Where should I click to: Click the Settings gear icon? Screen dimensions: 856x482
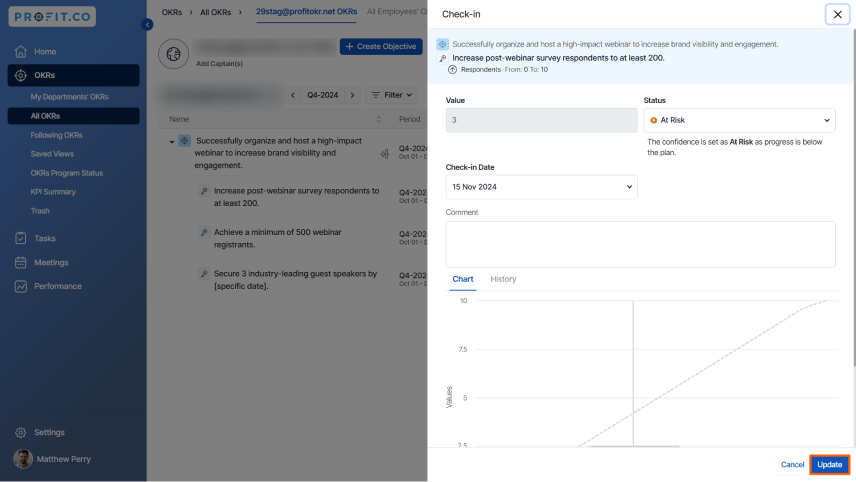click(21, 432)
